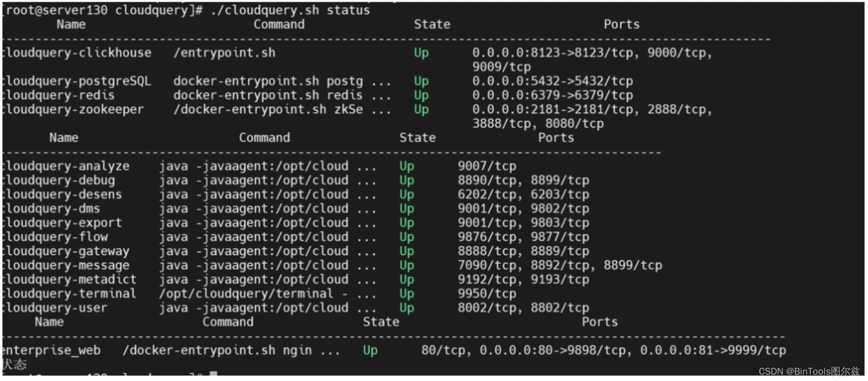This screenshot has height=381, width=868.
Task: Click the '9950/tcp' port of terminal
Action: click(487, 294)
